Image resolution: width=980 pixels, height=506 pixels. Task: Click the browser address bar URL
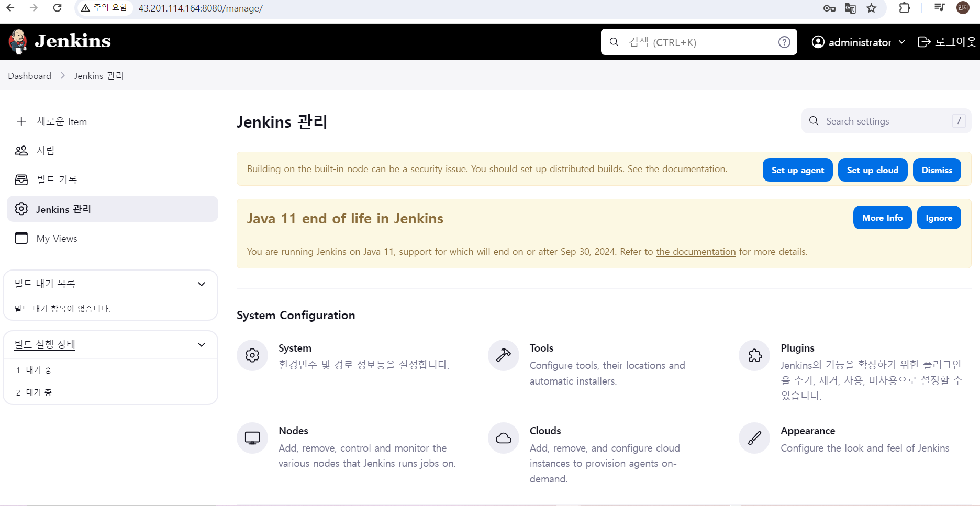coord(201,8)
